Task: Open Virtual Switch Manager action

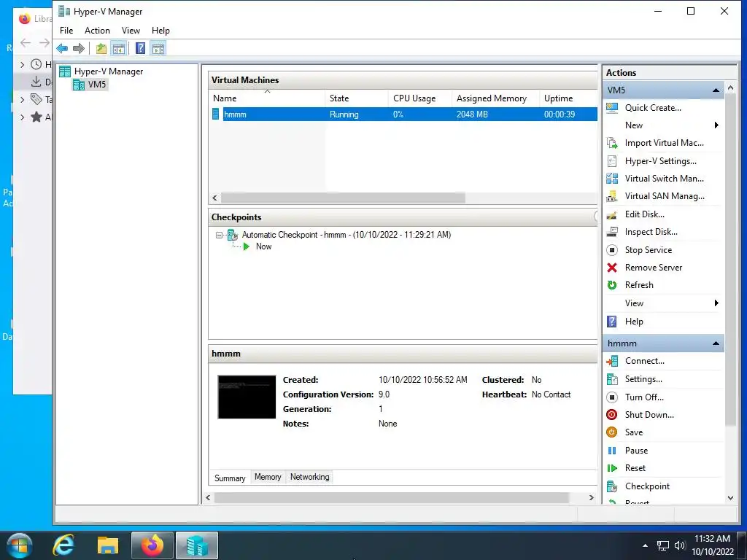Action: [x=664, y=179]
